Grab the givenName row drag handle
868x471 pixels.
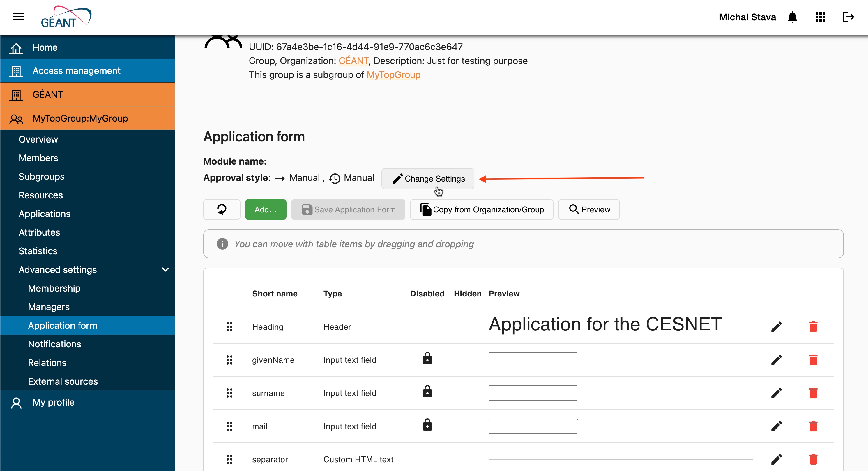(x=229, y=360)
